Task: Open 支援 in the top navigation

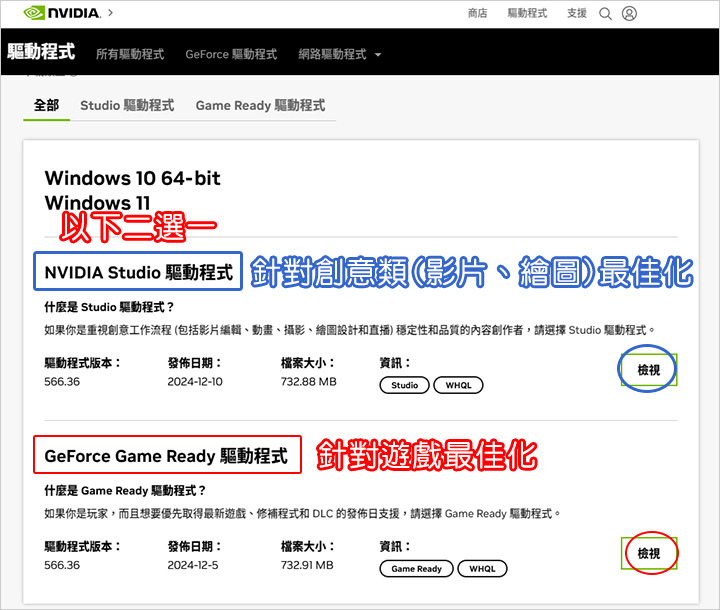Action: (x=577, y=13)
